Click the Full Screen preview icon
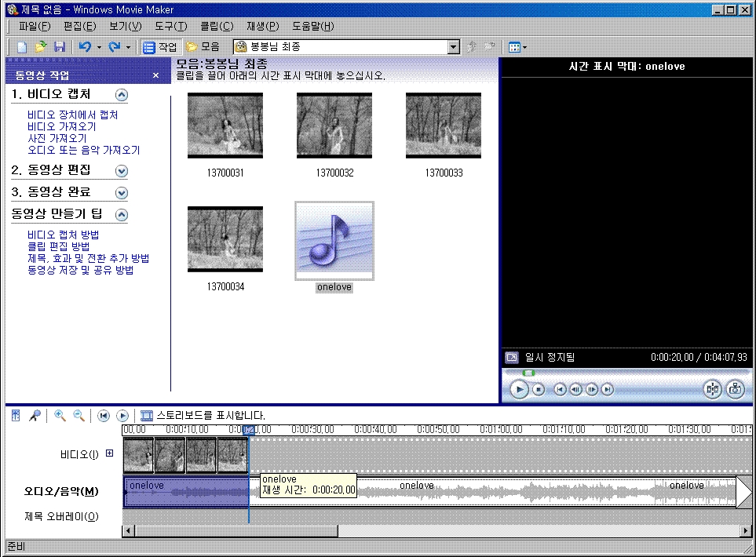Image resolution: width=756 pixels, height=557 pixels. click(x=511, y=358)
